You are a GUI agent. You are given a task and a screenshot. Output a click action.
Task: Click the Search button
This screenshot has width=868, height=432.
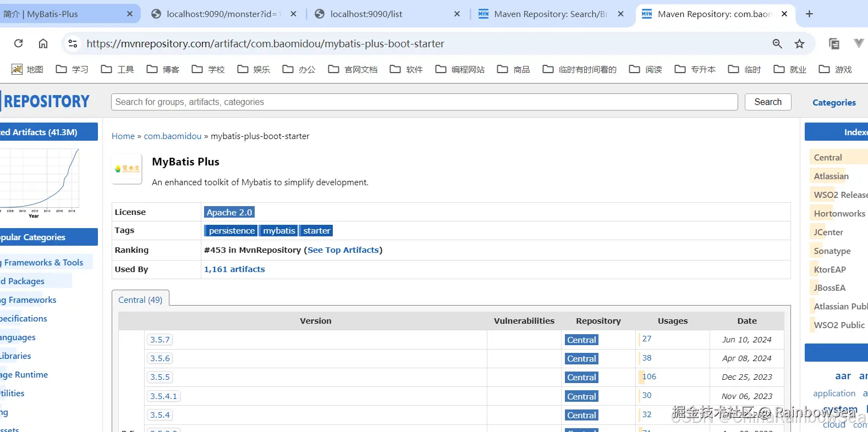pos(768,102)
